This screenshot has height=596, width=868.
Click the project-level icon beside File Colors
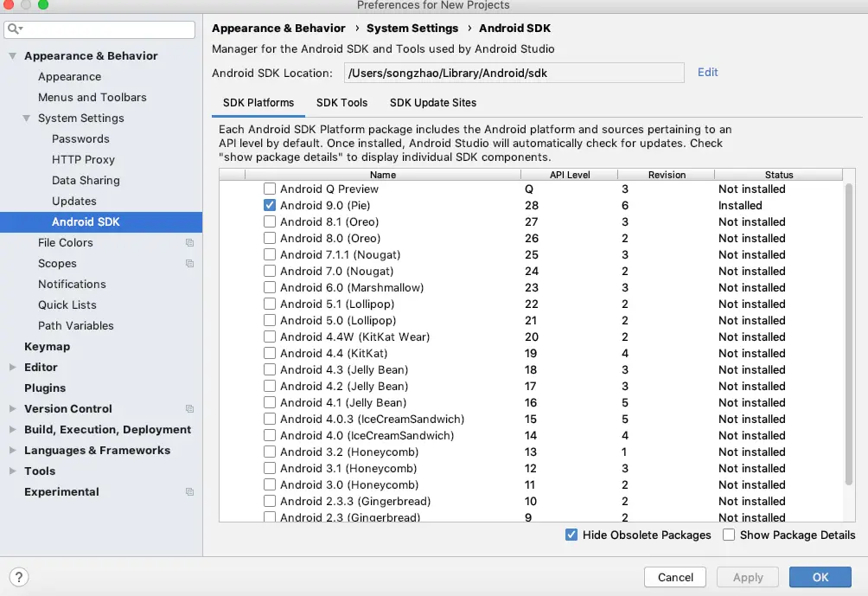(190, 242)
